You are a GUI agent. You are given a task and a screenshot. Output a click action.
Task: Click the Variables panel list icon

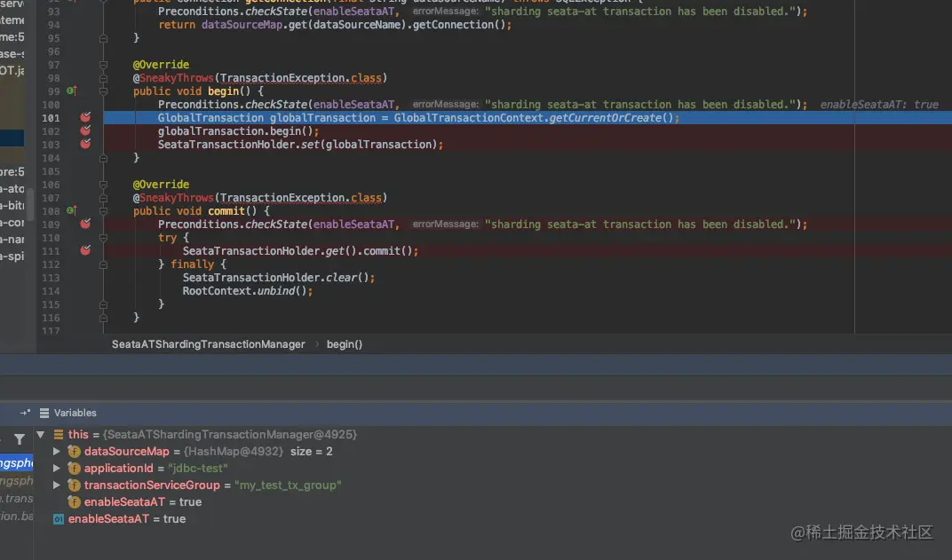coord(44,413)
